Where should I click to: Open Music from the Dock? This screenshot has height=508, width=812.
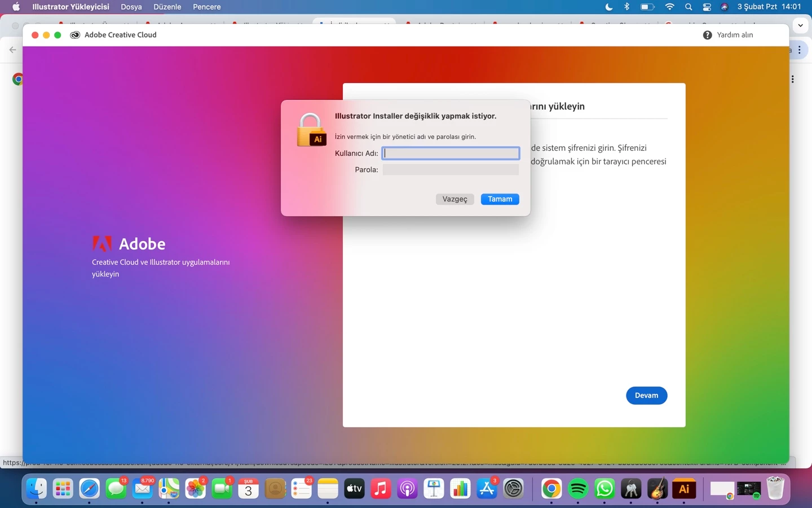381,489
